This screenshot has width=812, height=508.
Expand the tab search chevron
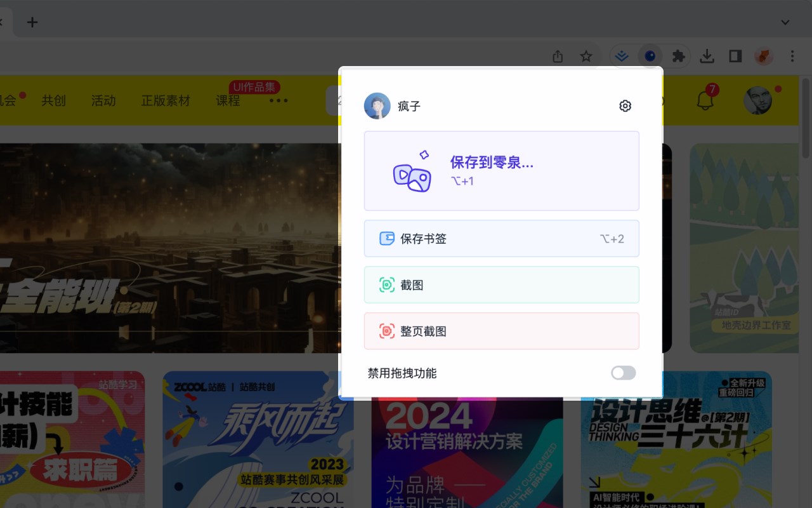[x=785, y=22]
